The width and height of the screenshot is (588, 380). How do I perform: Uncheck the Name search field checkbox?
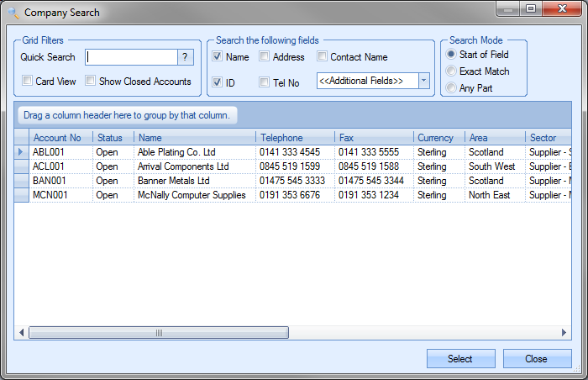pyautogui.click(x=217, y=57)
